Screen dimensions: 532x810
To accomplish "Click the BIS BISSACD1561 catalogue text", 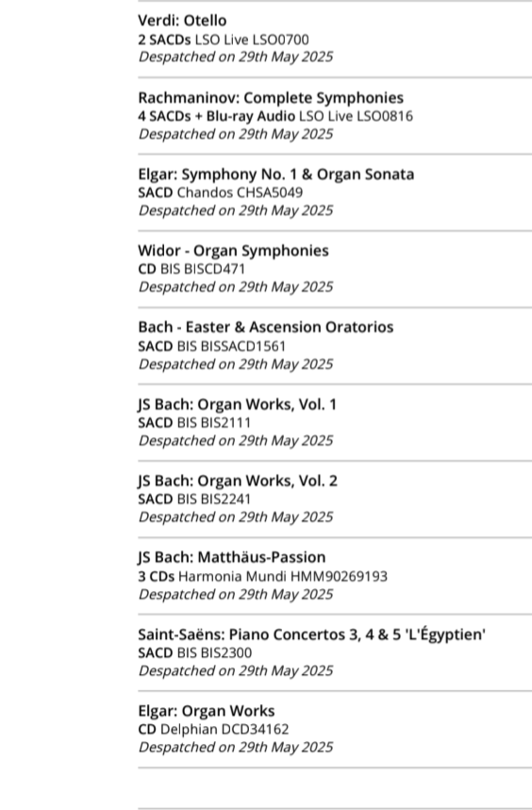I will click(x=231, y=346).
